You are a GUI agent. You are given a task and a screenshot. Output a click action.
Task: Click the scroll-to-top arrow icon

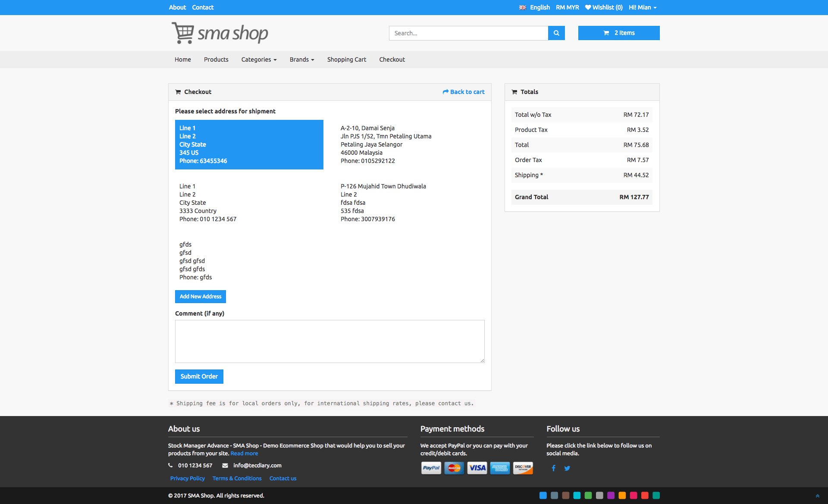pyautogui.click(x=817, y=496)
